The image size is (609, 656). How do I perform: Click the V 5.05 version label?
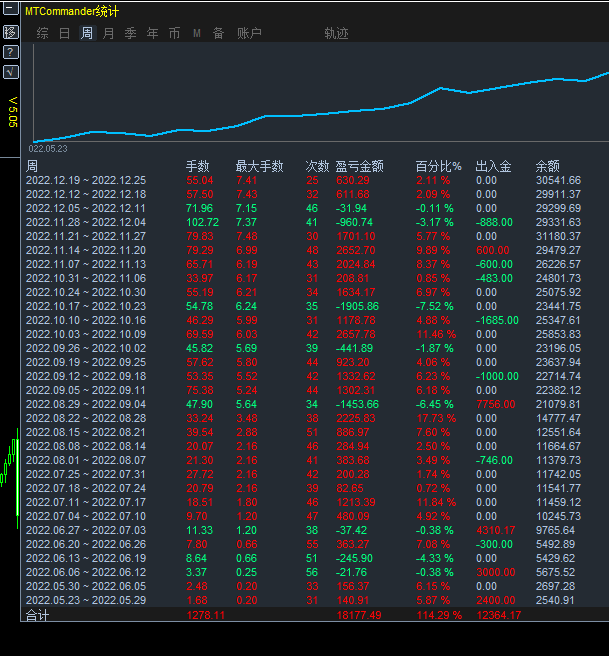coord(13,112)
